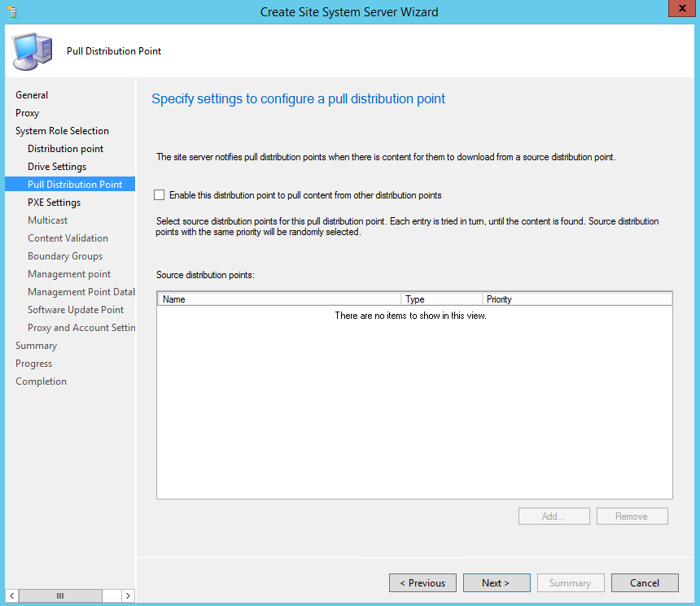Sort source list by Name column
Screen dimensions: 700x606
click(x=279, y=299)
